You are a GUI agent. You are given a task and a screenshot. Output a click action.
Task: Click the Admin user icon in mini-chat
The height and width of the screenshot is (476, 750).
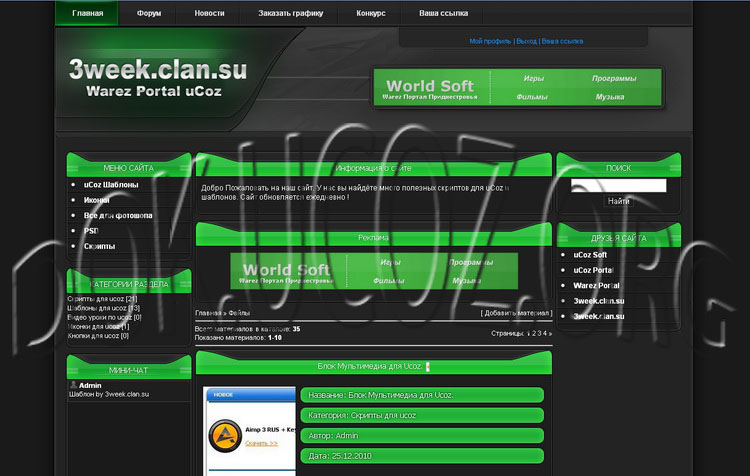point(74,385)
